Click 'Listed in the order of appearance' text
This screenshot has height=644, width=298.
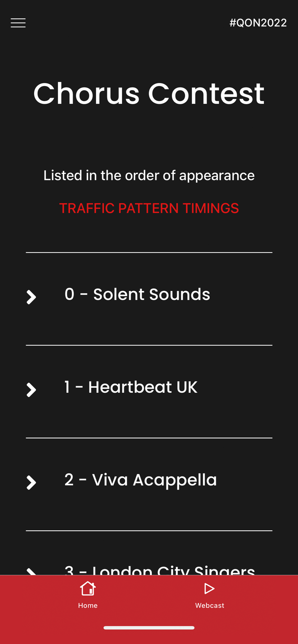pos(149,175)
